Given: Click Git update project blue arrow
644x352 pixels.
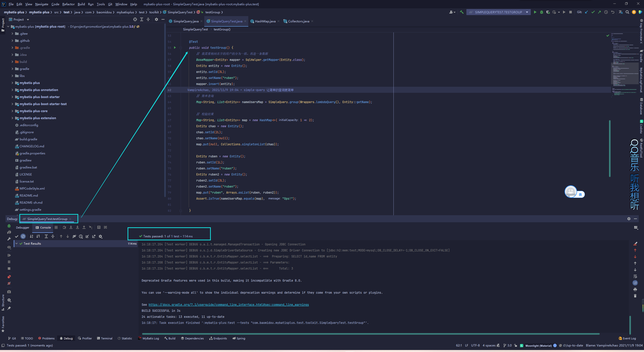Looking at the screenshot, I should click(586, 12).
